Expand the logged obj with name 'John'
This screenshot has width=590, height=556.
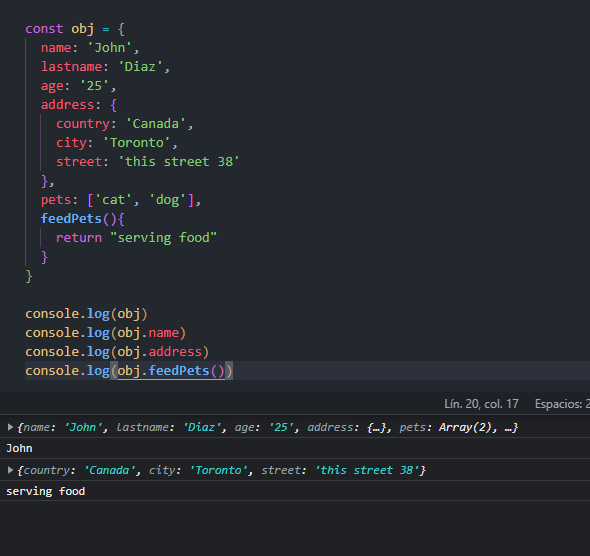(x=10, y=427)
